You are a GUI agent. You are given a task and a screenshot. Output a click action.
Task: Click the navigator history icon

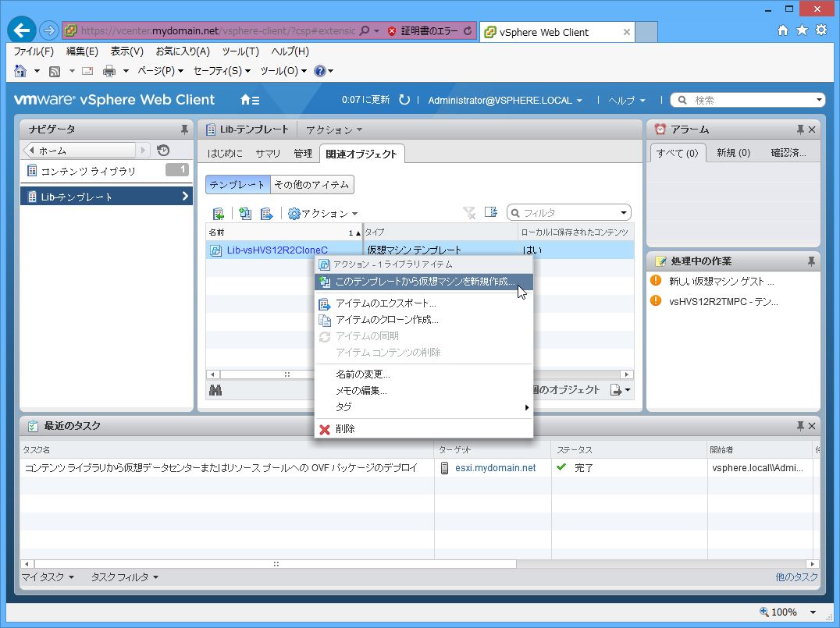pyautogui.click(x=163, y=151)
